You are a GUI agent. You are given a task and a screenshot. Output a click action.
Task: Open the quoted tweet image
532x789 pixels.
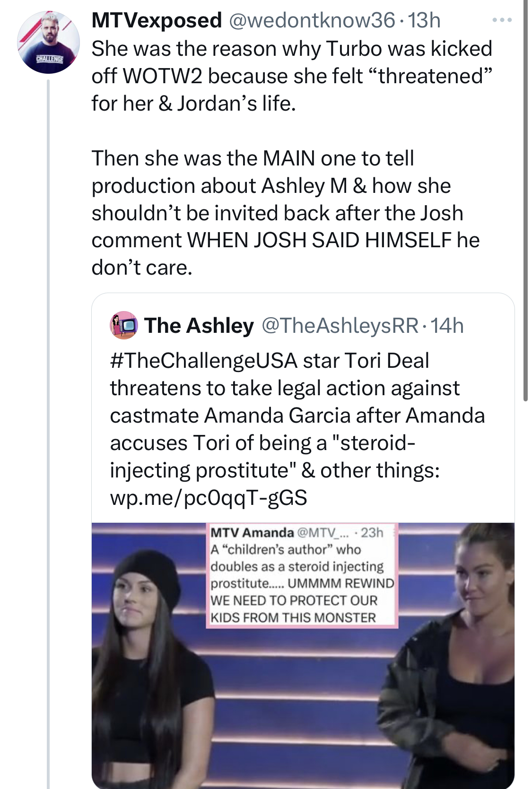tap(303, 655)
